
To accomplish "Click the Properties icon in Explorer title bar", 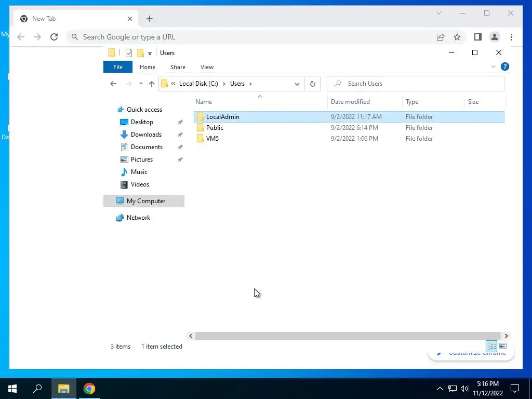I will coord(129,53).
